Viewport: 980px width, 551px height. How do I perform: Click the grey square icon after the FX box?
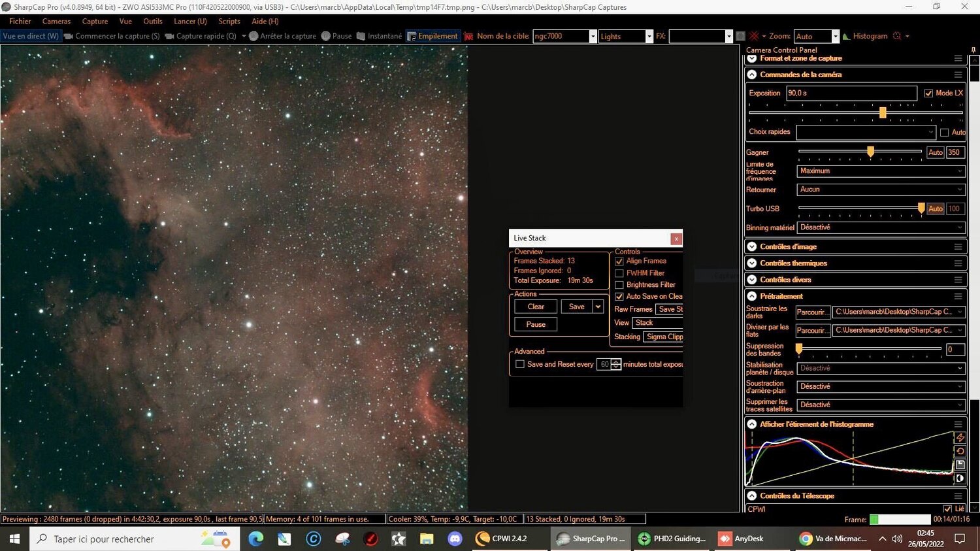coord(740,36)
